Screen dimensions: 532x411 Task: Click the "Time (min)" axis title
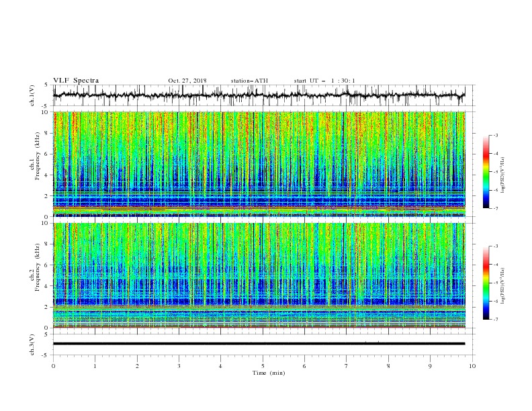[269, 373]
